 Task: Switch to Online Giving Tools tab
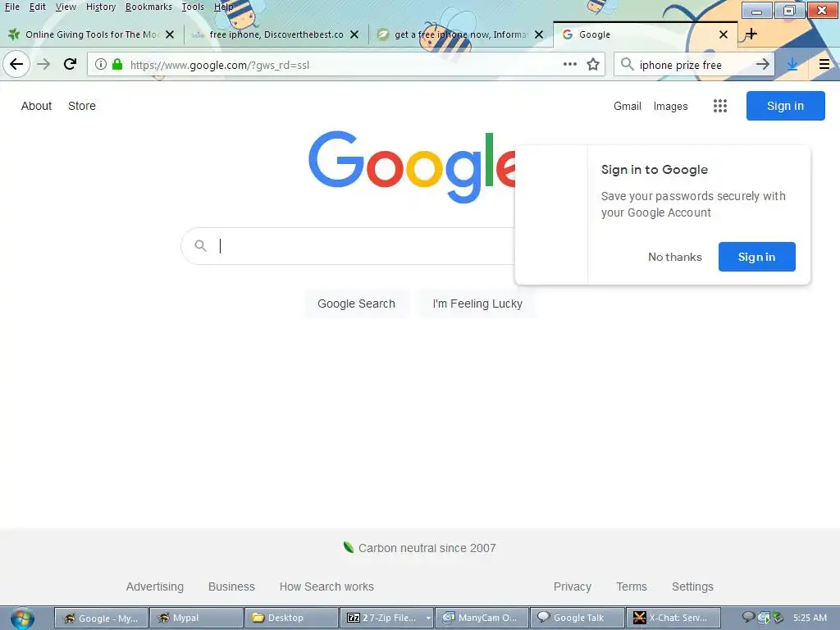pyautogui.click(x=91, y=34)
